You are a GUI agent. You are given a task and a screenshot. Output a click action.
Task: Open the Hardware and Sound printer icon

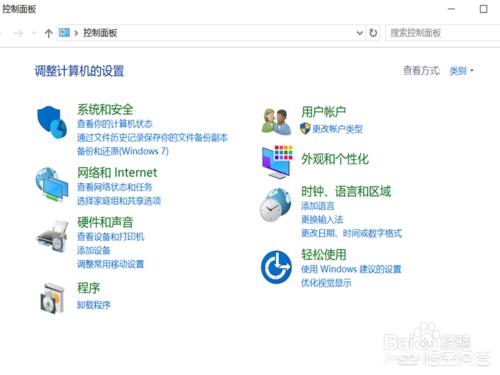click(x=52, y=236)
